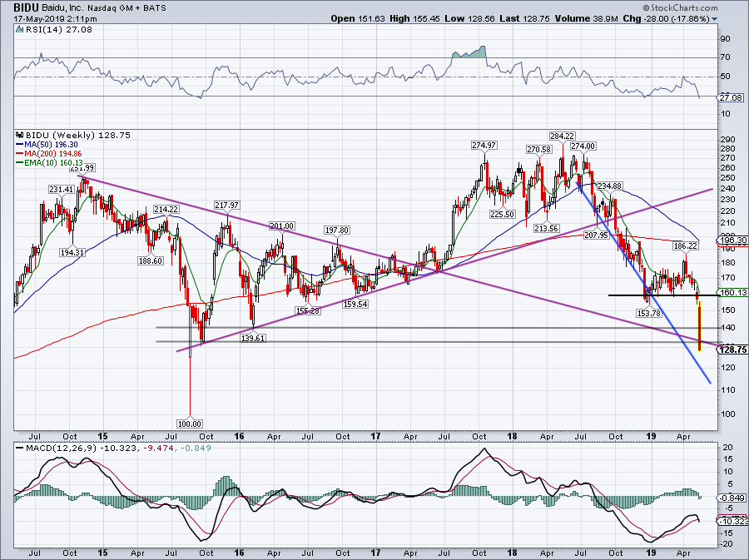This screenshot has width=749, height=560.
Task: Click the 201.00 peak price label
Action: point(282,225)
